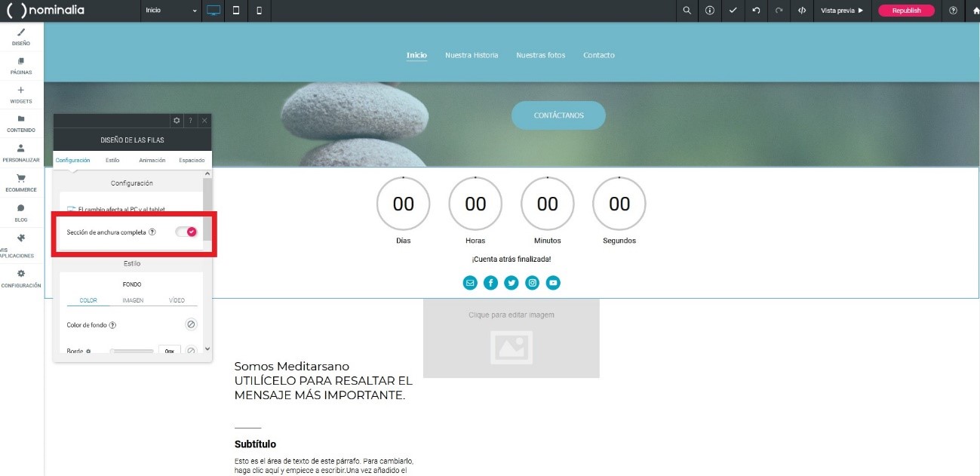Click the search magnifier icon in toolbar
The width and height of the screenshot is (980, 476).
687,11
